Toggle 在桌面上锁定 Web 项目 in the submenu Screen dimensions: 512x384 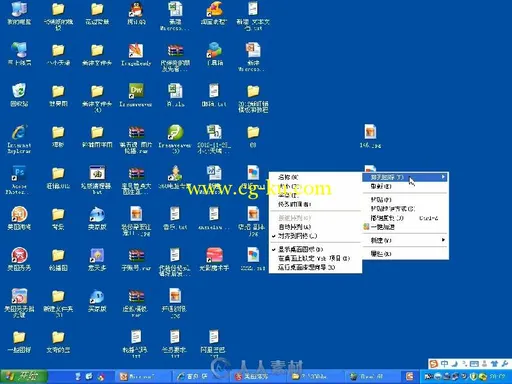pyautogui.click(x=315, y=258)
